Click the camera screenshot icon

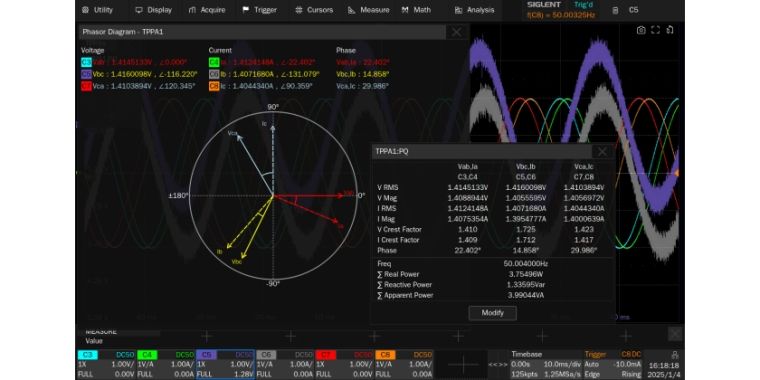point(641,30)
